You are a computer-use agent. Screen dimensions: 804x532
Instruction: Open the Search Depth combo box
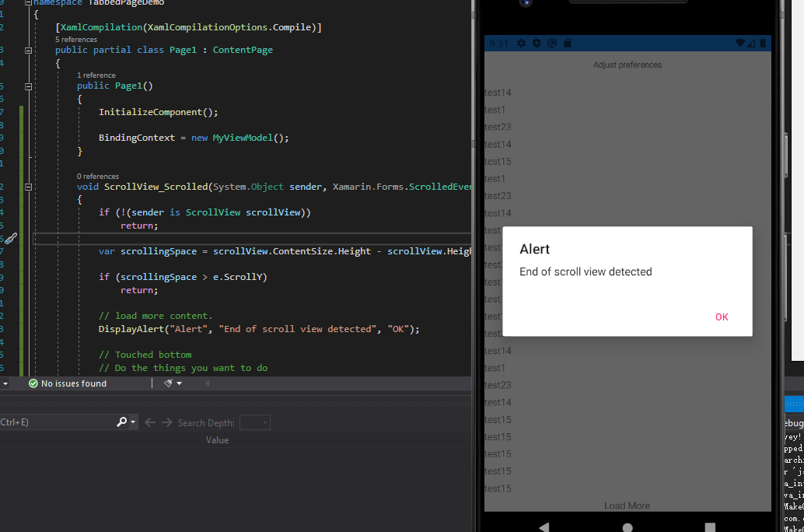[255, 423]
